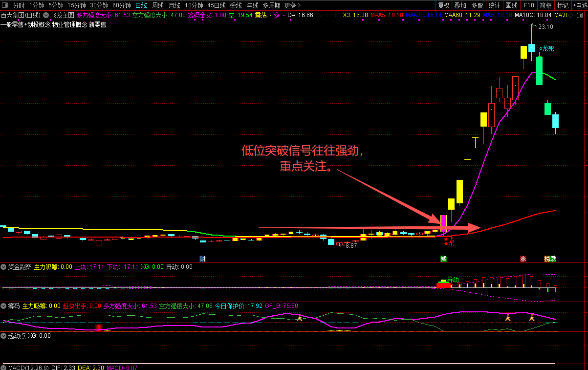Expand the 起动点 indicator dropdown

pyautogui.click(x=3, y=336)
